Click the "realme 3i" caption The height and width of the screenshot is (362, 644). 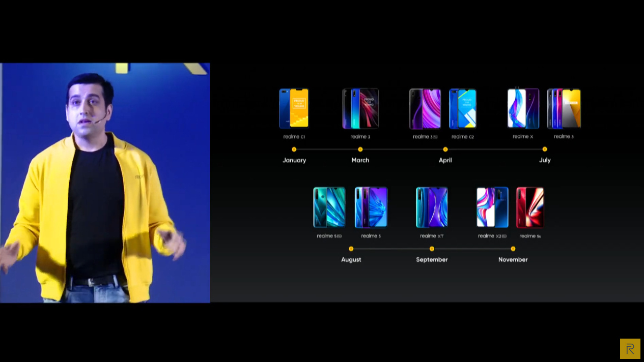pyautogui.click(x=564, y=137)
